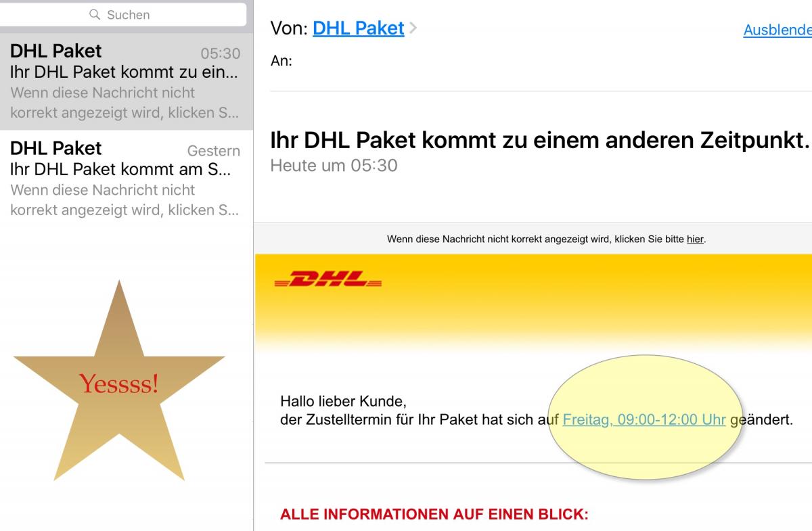Click the subject line heading
This screenshot has width=812, height=531.
(540, 140)
